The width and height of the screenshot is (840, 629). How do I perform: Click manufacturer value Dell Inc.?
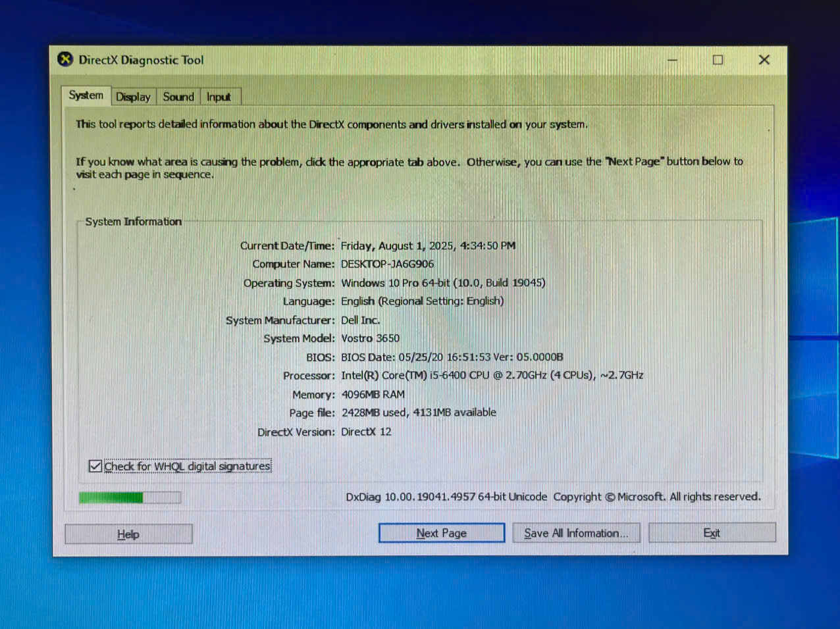pyautogui.click(x=360, y=320)
